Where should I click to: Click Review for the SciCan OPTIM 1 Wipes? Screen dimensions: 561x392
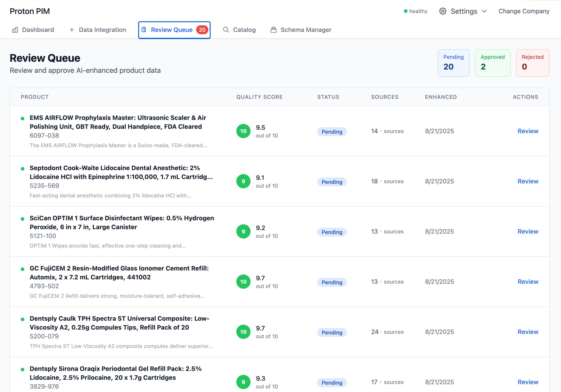tap(527, 231)
